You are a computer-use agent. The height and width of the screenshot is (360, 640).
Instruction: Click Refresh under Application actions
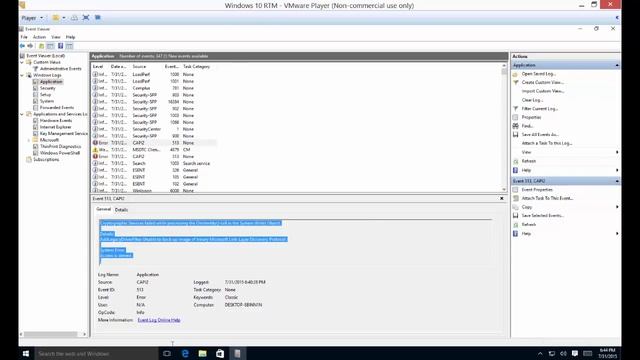528,161
